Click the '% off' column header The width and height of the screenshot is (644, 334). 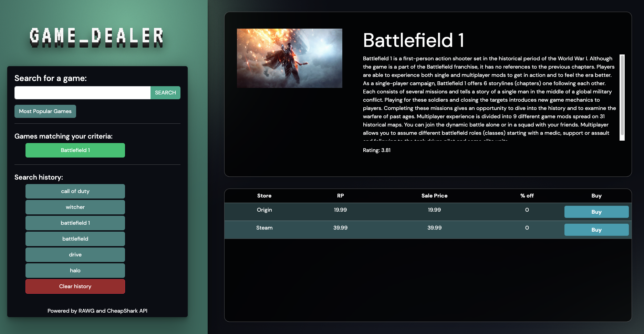click(527, 196)
